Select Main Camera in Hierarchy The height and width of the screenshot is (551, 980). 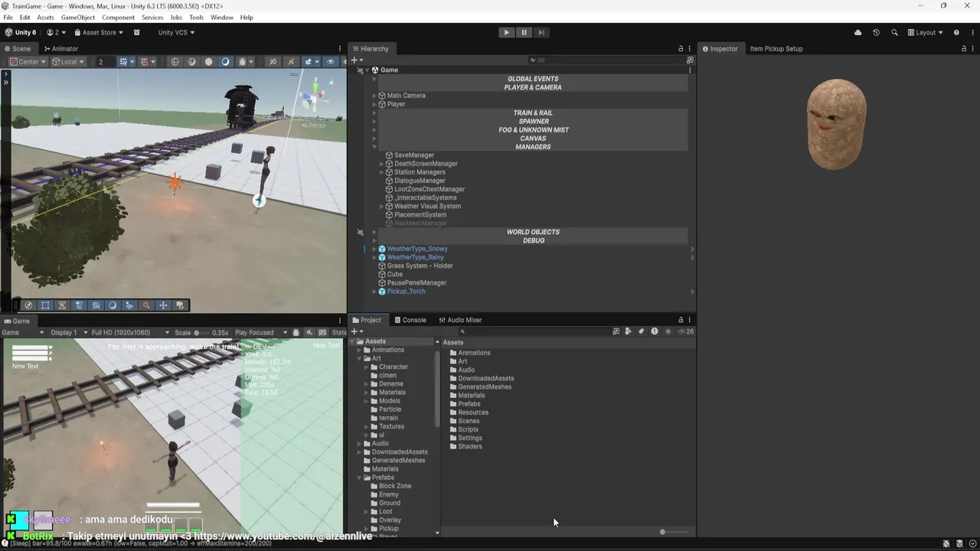click(406, 96)
